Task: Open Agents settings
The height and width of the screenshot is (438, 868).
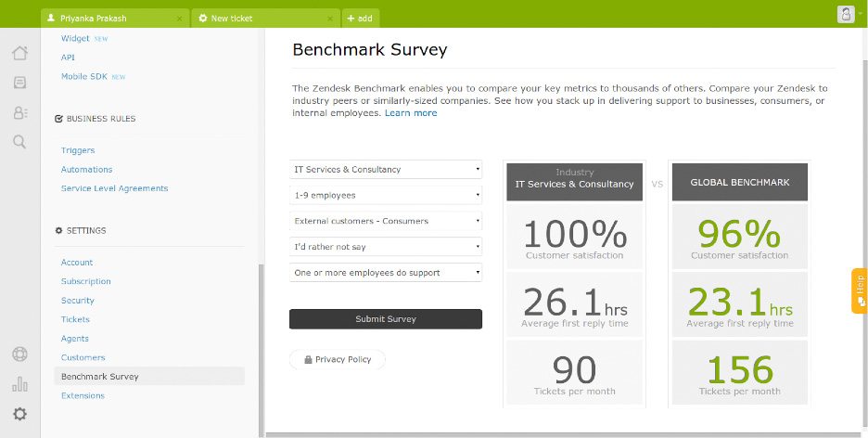Action: coord(74,339)
